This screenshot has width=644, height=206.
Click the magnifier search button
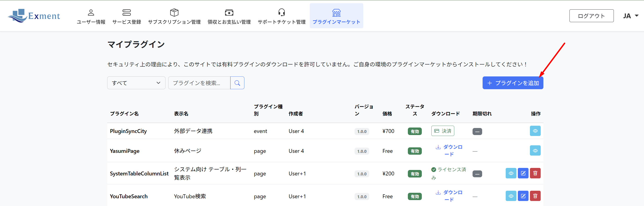(237, 83)
